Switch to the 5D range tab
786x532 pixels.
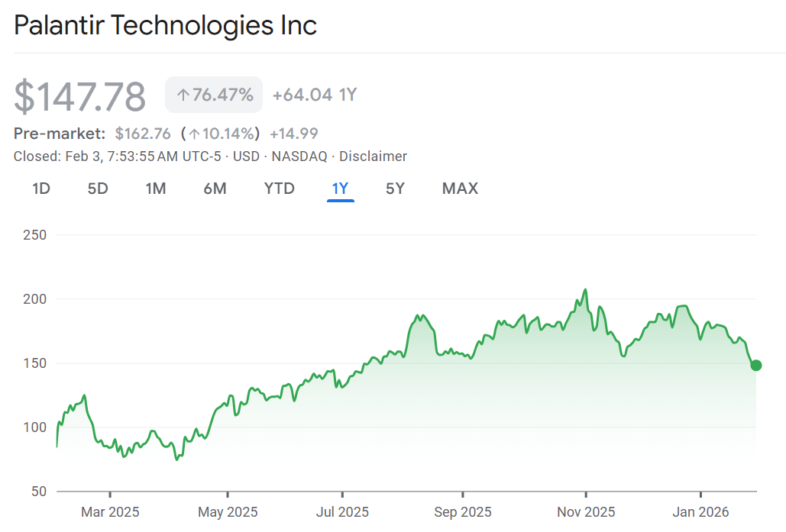click(x=98, y=189)
